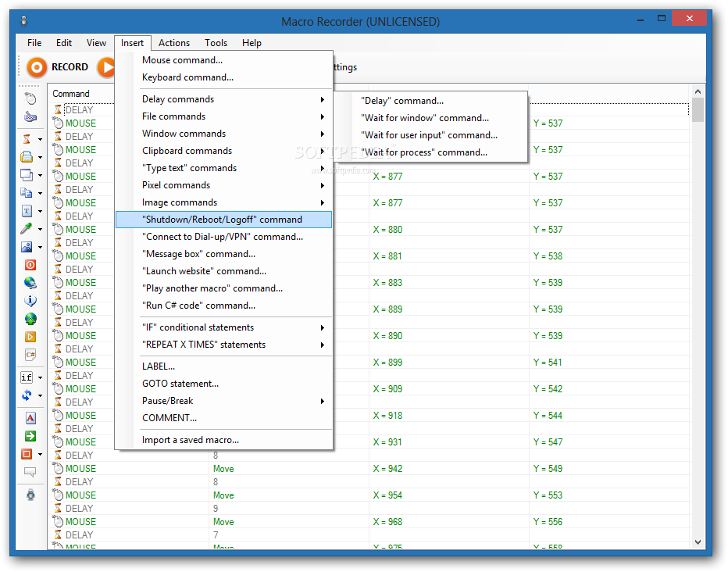
Task: Open dropdown arrow beside window commands icon
Action: [x=40, y=176]
